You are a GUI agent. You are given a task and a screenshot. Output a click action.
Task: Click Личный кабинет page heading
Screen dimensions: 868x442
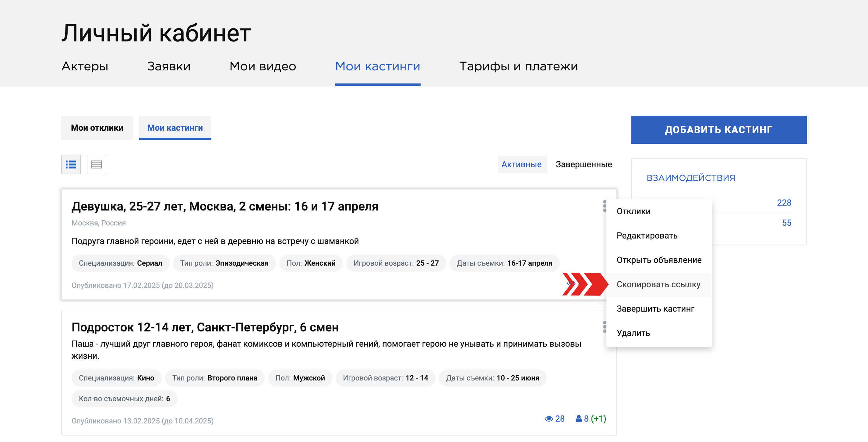[156, 33]
